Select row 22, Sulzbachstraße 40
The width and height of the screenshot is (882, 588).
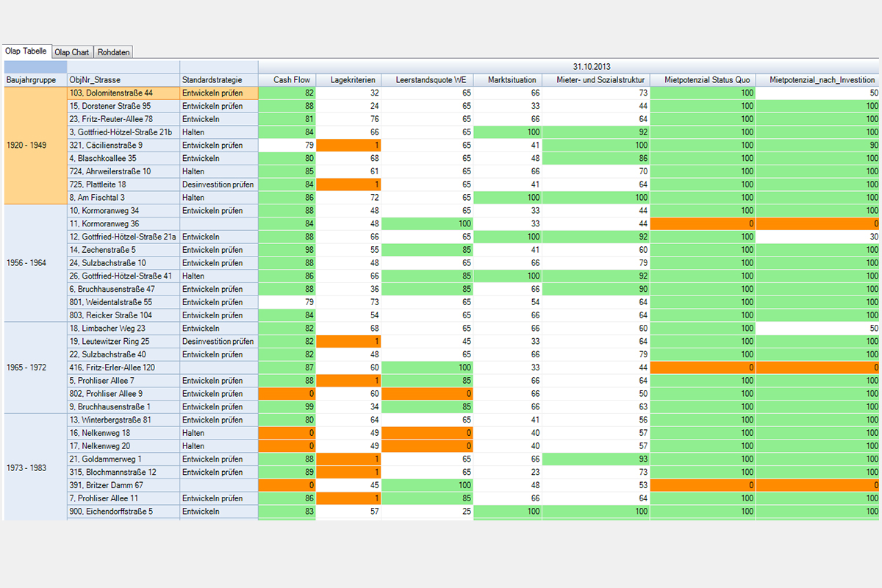click(123, 354)
